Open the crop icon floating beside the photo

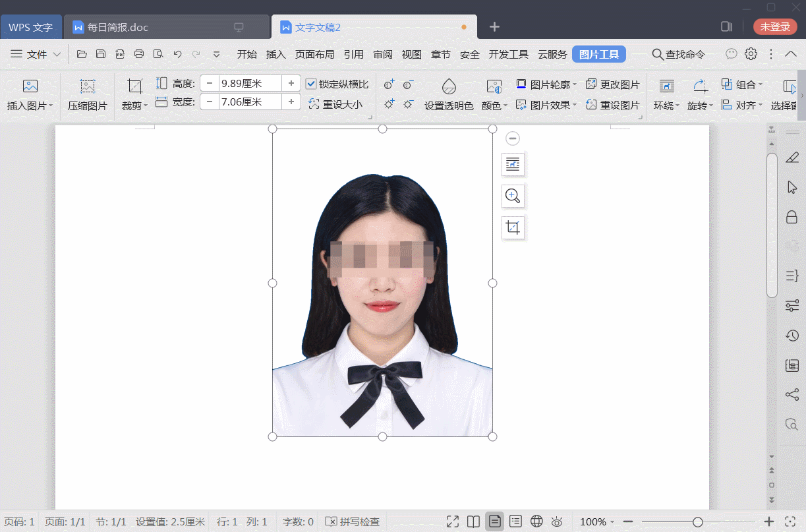[x=513, y=227]
